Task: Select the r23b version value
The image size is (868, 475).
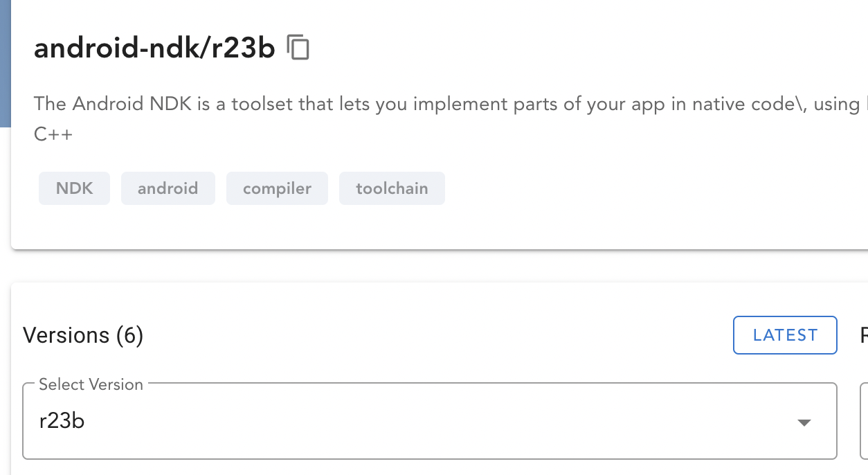Action: click(62, 421)
